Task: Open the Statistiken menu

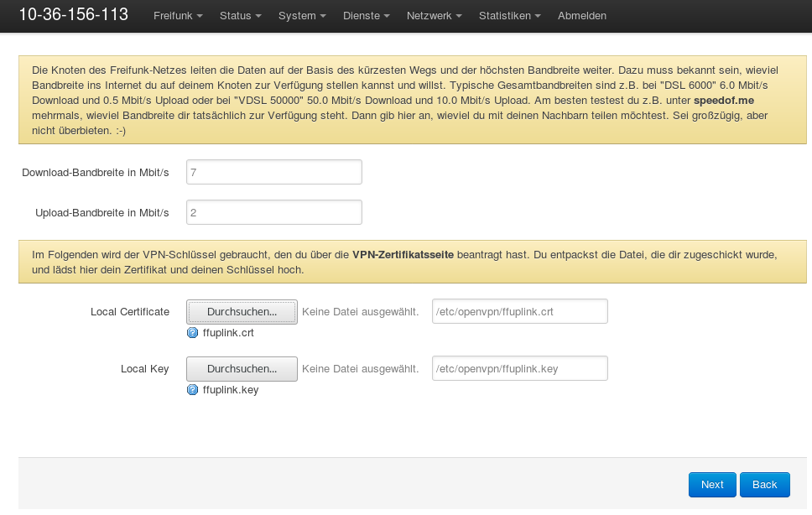Action: [509, 16]
